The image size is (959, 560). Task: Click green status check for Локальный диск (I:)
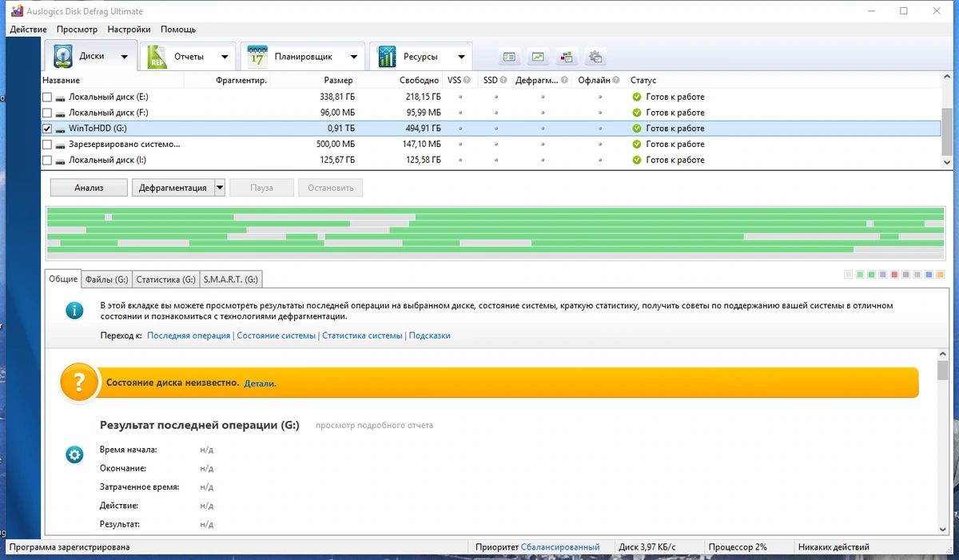tap(637, 160)
